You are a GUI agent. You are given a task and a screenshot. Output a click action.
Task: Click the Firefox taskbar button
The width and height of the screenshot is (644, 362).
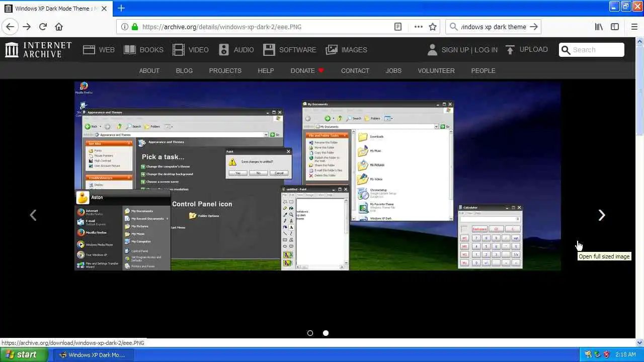94,354
